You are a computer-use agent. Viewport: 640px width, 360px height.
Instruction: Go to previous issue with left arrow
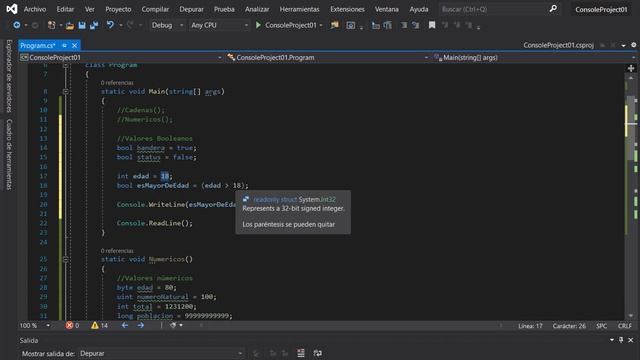125,325
